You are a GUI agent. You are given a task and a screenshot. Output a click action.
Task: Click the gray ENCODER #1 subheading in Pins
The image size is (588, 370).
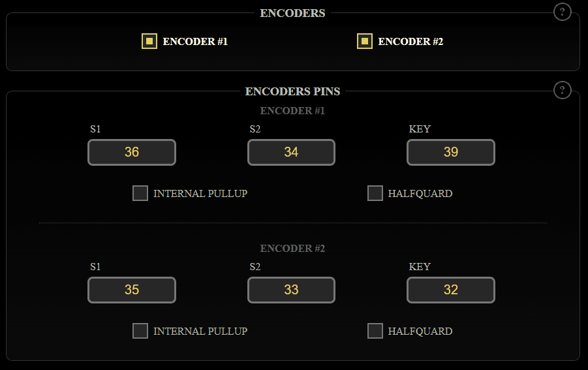(x=292, y=111)
